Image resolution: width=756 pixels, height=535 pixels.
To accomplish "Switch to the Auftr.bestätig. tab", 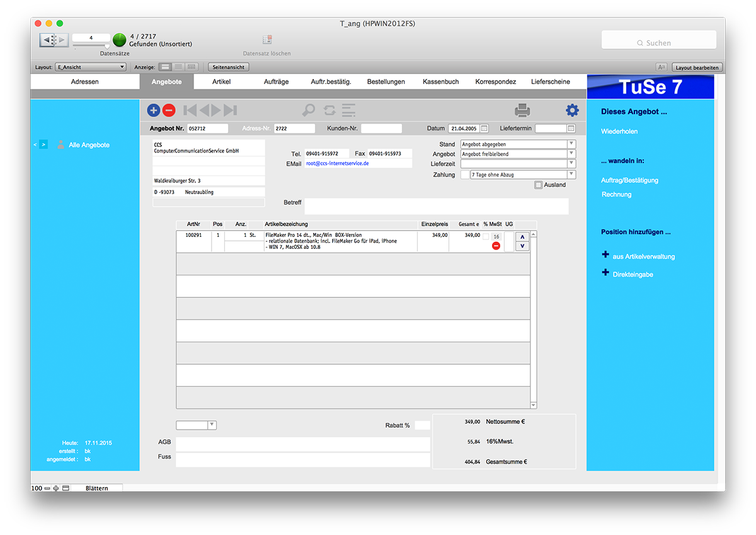I will point(331,82).
